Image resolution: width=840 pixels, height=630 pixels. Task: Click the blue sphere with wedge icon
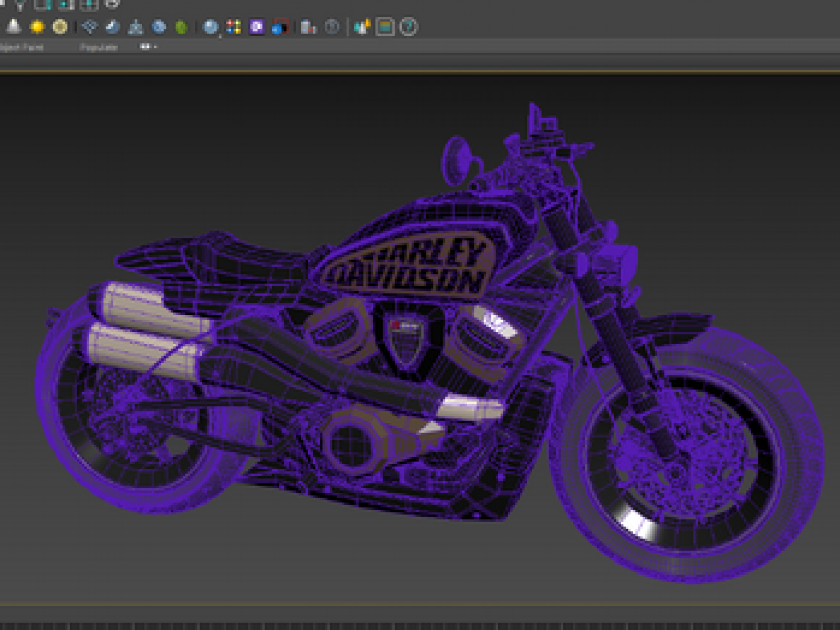pyautogui.click(x=113, y=26)
